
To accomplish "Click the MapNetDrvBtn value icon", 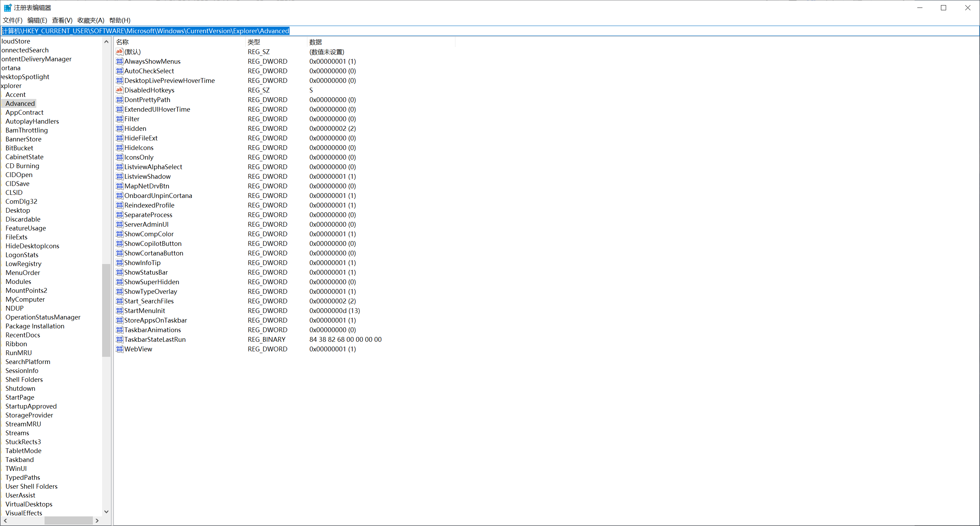I will [120, 186].
